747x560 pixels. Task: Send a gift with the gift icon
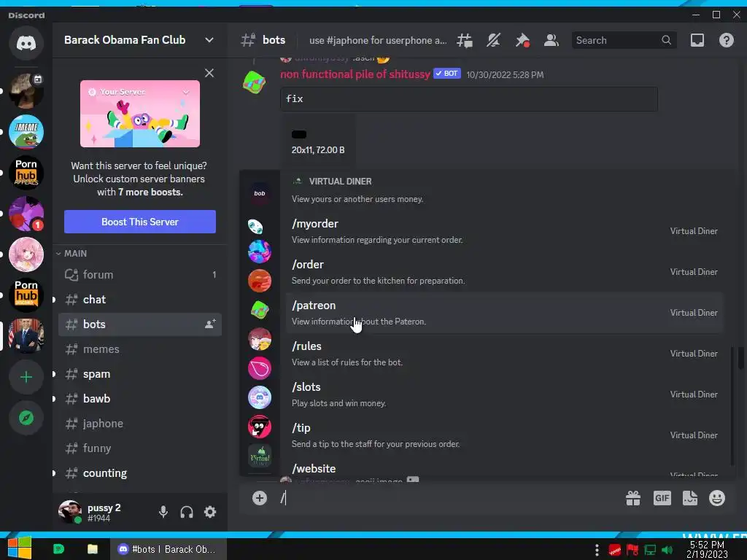[632, 498]
